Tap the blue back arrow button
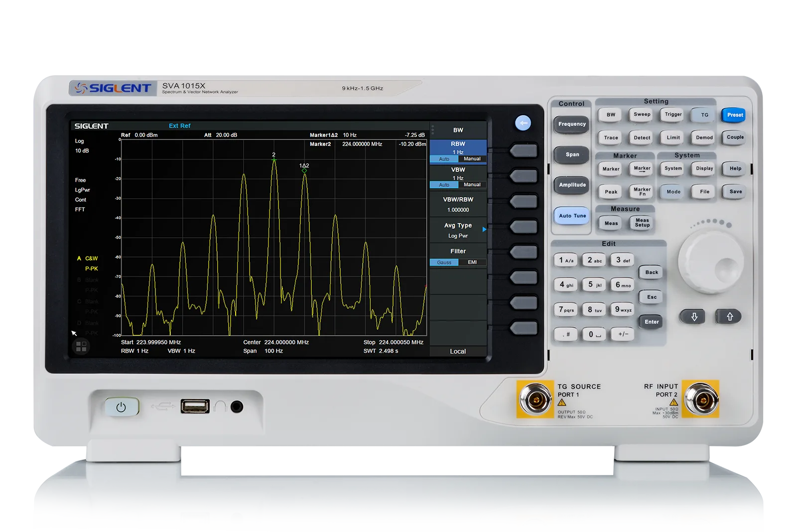Image resolution: width=797 pixels, height=532 pixels. (523, 123)
